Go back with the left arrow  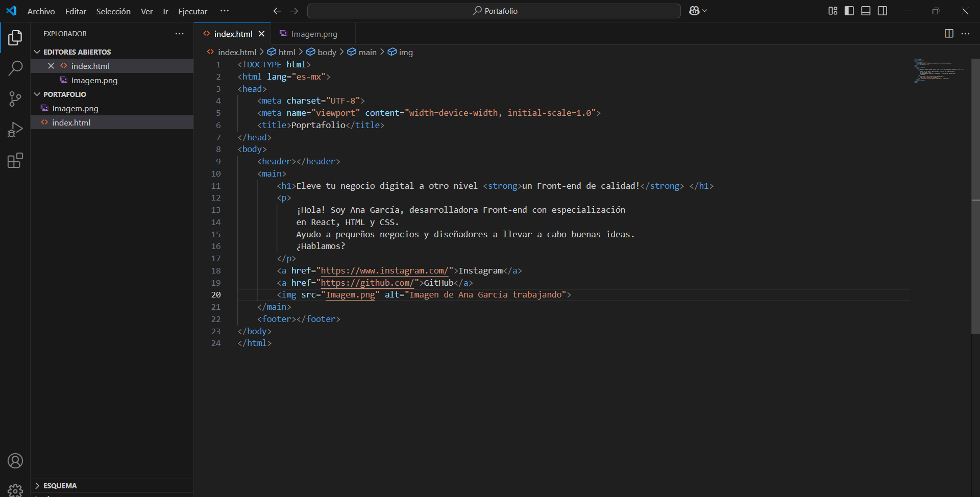(277, 11)
